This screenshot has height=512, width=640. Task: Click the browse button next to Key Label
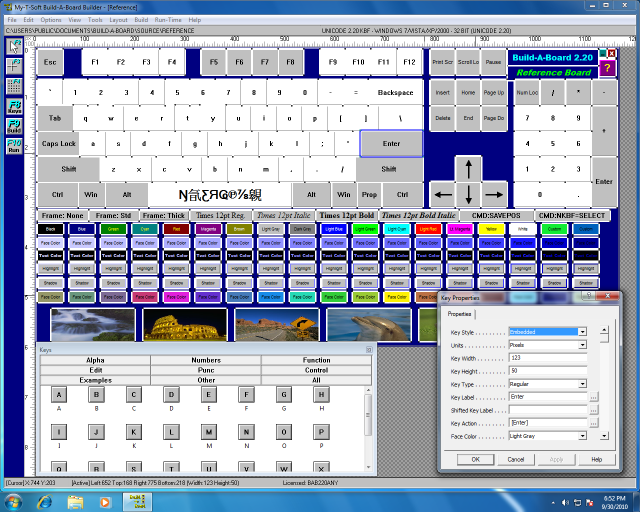point(594,397)
